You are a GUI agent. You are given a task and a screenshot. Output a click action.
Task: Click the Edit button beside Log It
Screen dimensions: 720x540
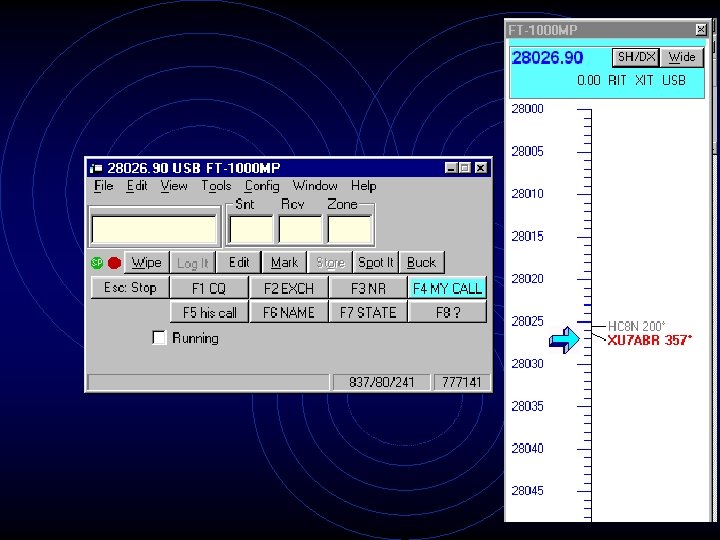coord(239,263)
